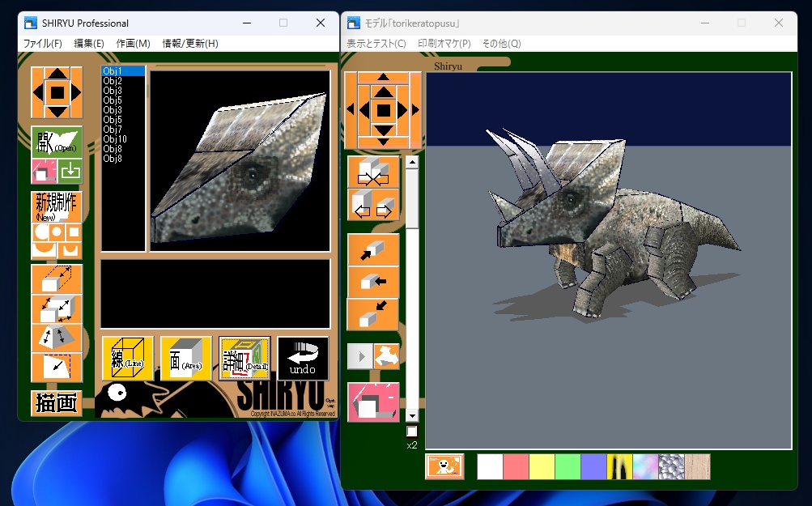Select the pink house-shape editing icon
The width and height of the screenshot is (812, 506).
[42, 170]
